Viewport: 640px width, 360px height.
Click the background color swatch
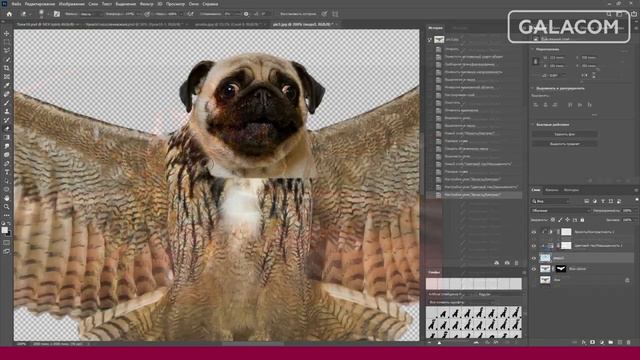[8, 234]
